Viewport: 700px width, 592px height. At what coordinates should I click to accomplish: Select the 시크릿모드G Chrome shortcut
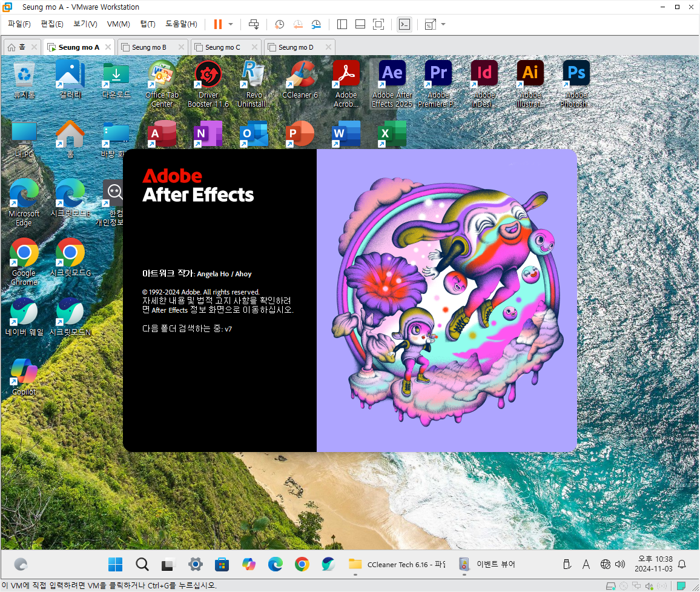(x=70, y=258)
